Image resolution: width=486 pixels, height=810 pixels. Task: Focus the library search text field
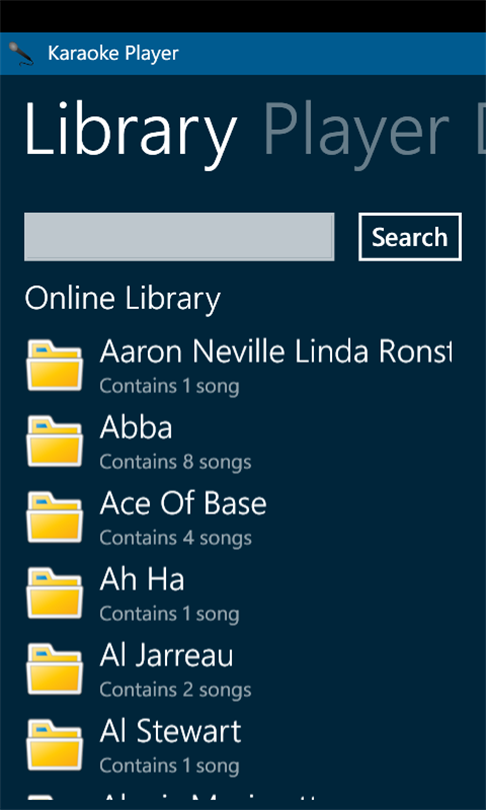(x=179, y=237)
